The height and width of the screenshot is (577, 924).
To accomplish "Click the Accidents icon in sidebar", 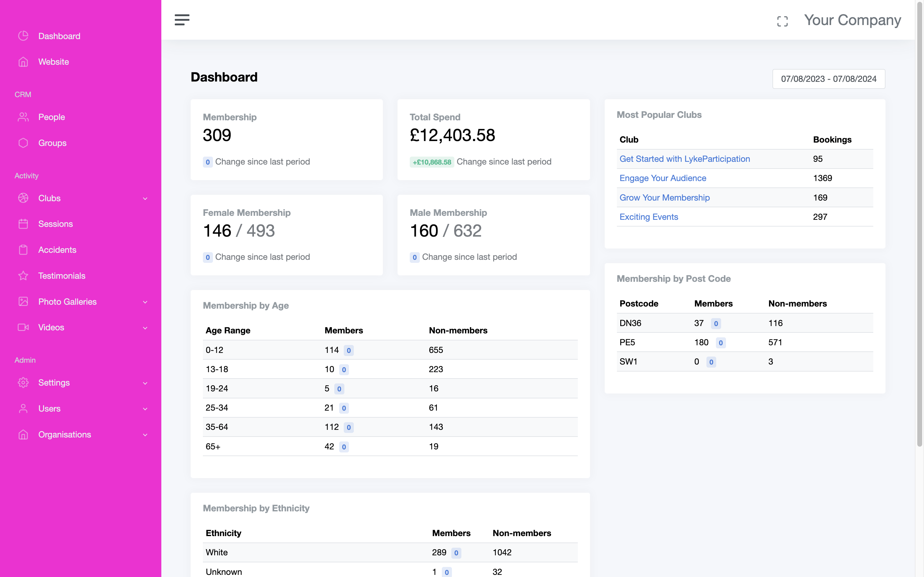I will (23, 249).
